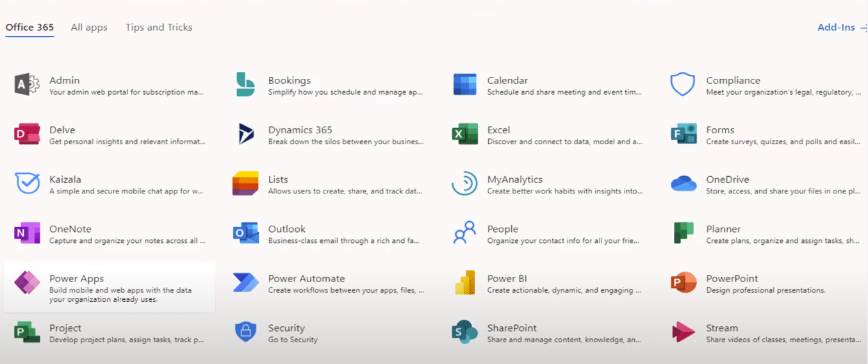Click the Delve title text
868x364 pixels.
[x=62, y=129]
